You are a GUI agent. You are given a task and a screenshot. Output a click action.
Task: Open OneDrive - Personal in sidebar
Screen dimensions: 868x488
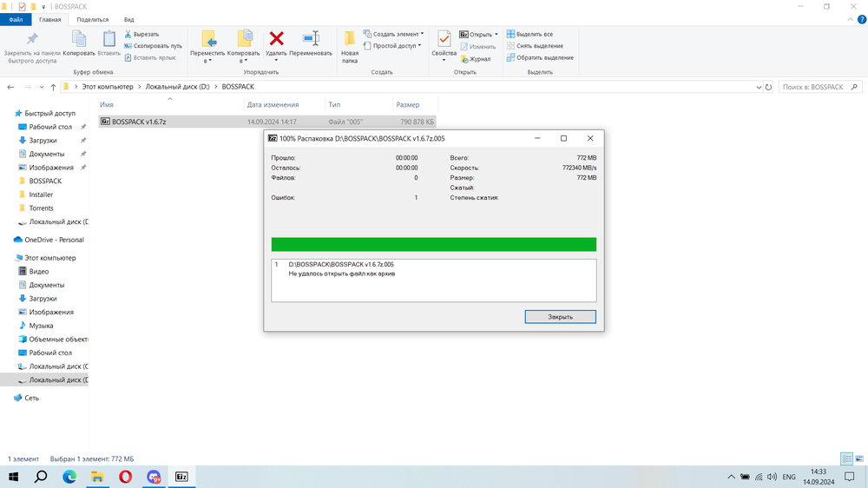(54, 240)
